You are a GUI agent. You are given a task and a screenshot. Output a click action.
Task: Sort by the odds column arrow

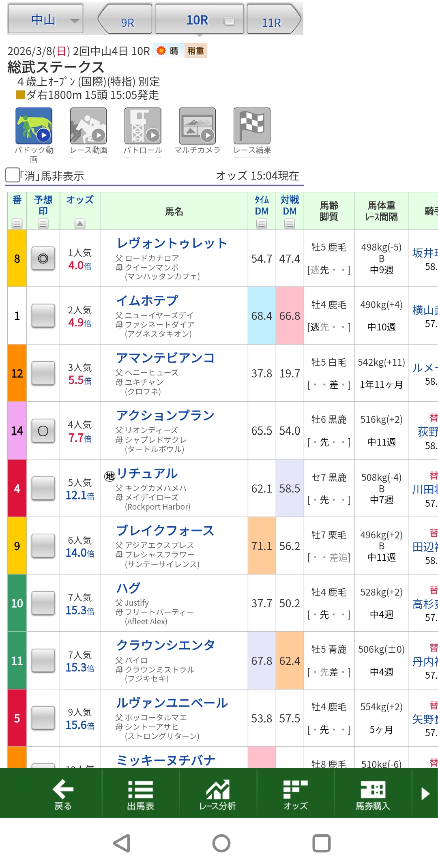point(80,223)
